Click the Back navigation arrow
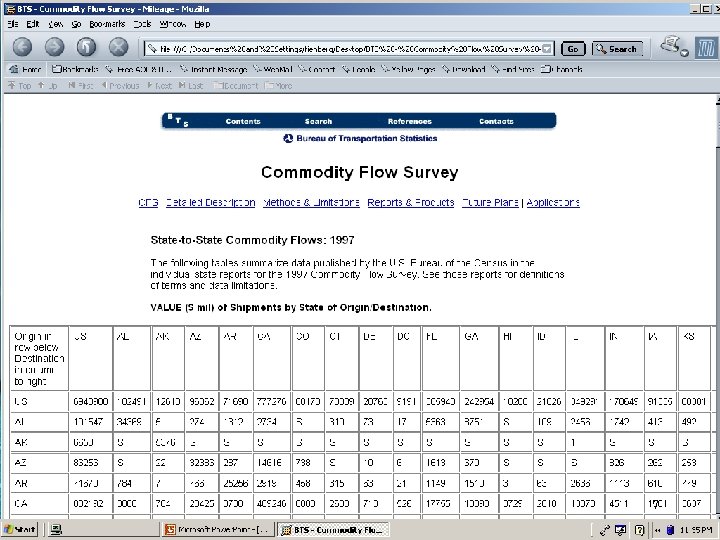The height and width of the screenshot is (540, 720). click(22, 47)
